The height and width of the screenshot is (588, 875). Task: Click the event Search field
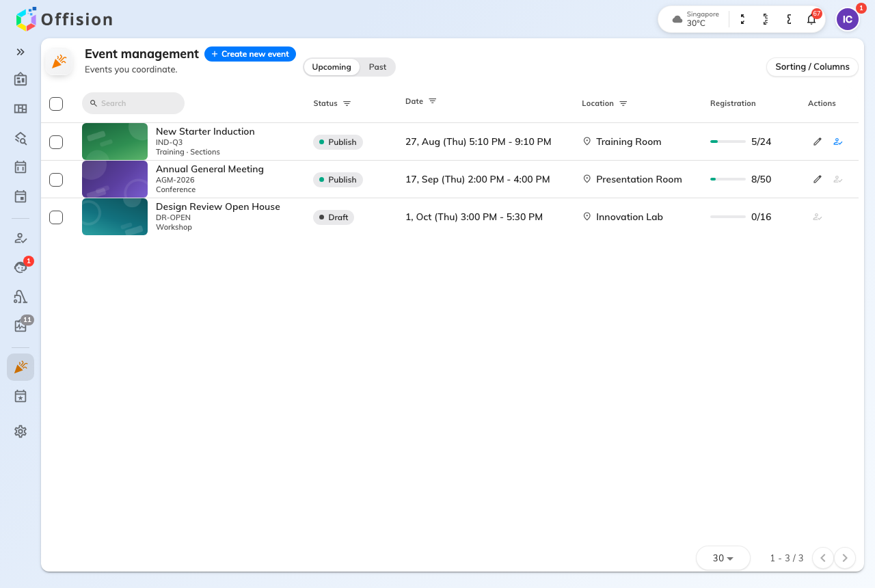pos(133,103)
